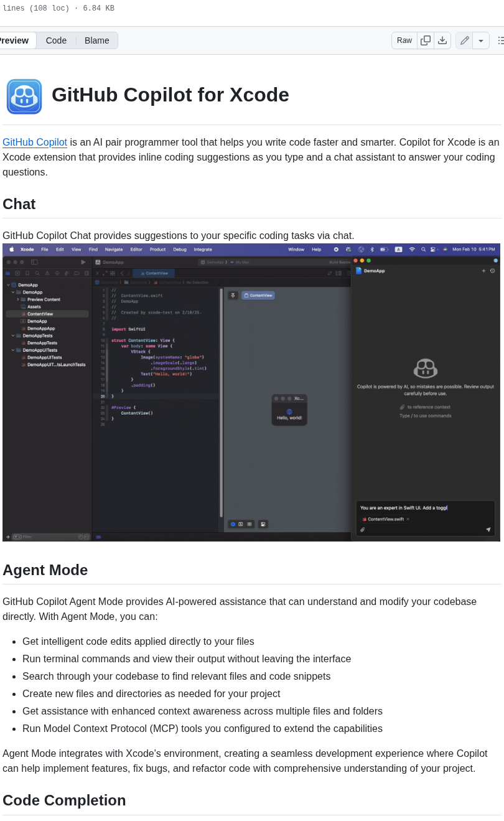
Task: Click the '6.84 KB' file size text
Action: pos(98,8)
